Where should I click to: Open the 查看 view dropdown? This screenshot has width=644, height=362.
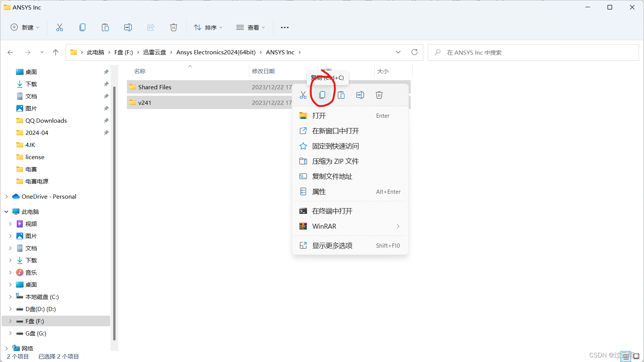point(250,27)
